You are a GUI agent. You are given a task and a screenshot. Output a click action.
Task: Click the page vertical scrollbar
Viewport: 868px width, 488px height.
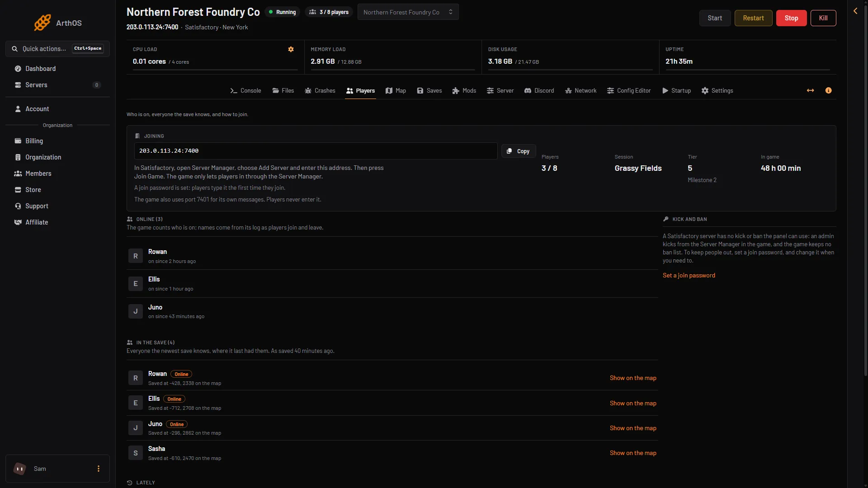click(865, 190)
